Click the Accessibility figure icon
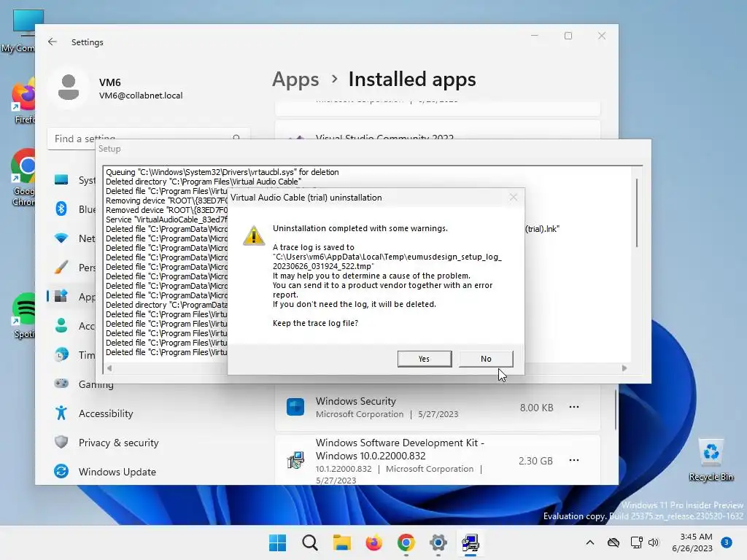Screen dimensions: 747x560 [x=61, y=413]
